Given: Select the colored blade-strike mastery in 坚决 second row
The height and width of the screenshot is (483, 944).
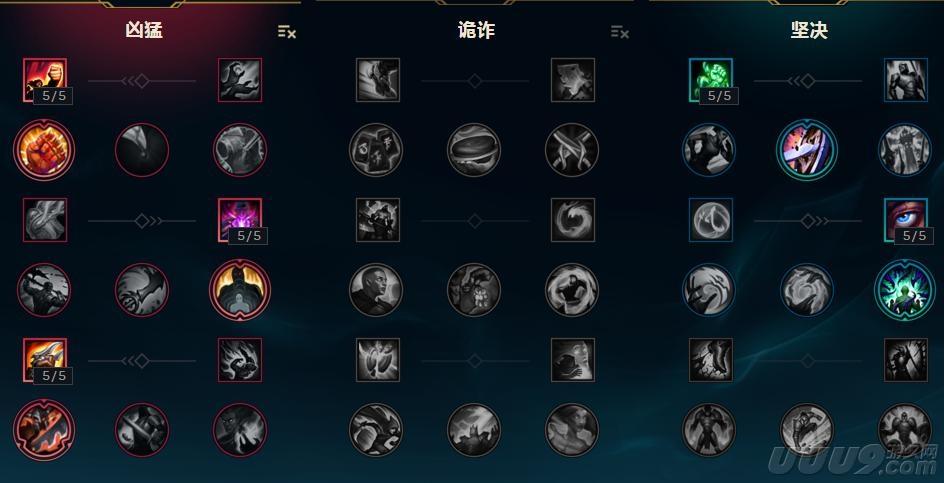Looking at the screenshot, I should pos(807,149).
